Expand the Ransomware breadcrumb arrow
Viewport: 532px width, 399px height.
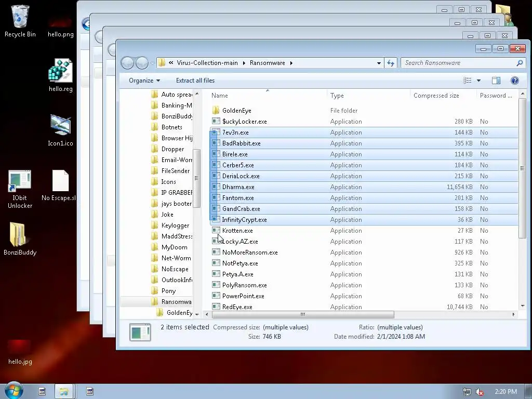click(x=291, y=63)
